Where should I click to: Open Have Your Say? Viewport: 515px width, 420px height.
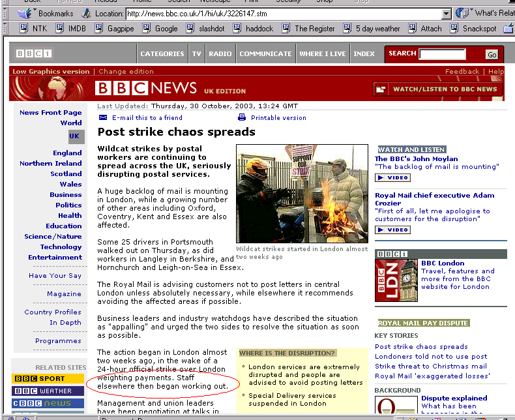[55, 276]
